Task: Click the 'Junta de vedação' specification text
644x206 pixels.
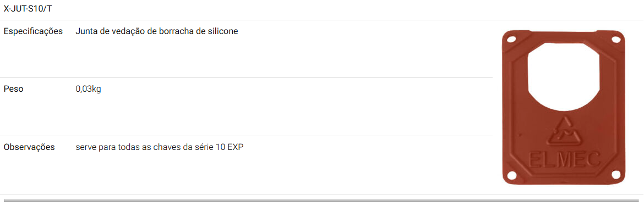Action: [107, 31]
